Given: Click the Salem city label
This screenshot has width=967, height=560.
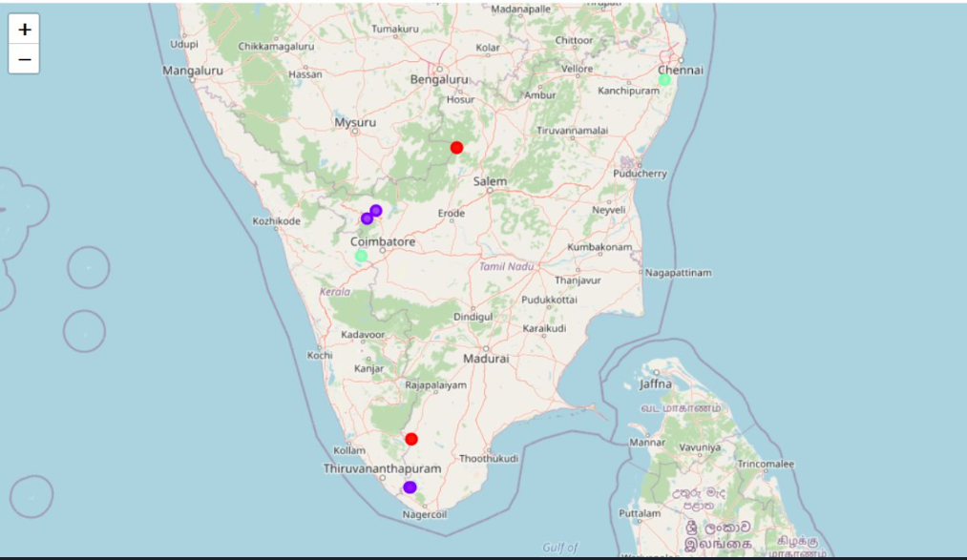Looking at the screenshot, I should tap(490, 179).
